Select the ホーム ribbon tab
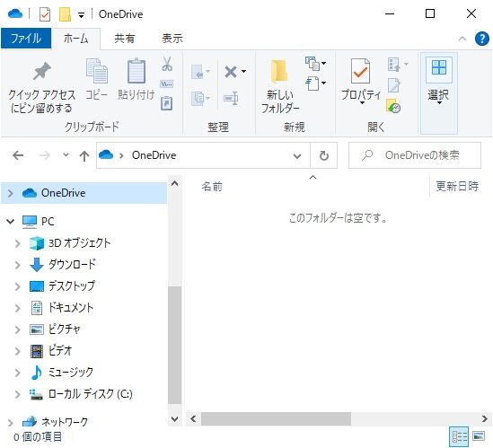The image size is (493, 448). click(x=75, y=39)
